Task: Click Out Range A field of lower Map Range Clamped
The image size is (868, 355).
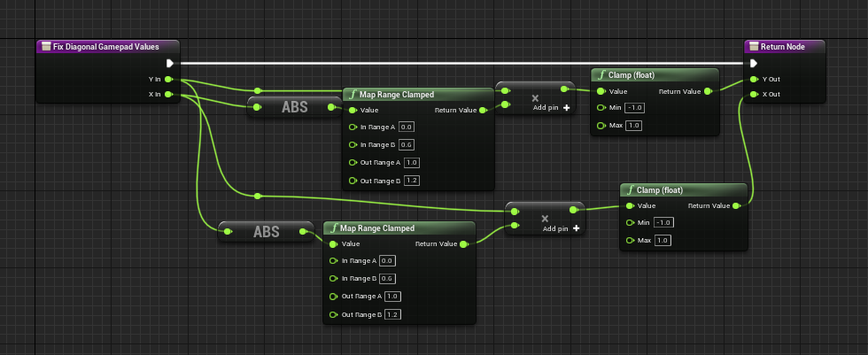Action: coord(394,296)
